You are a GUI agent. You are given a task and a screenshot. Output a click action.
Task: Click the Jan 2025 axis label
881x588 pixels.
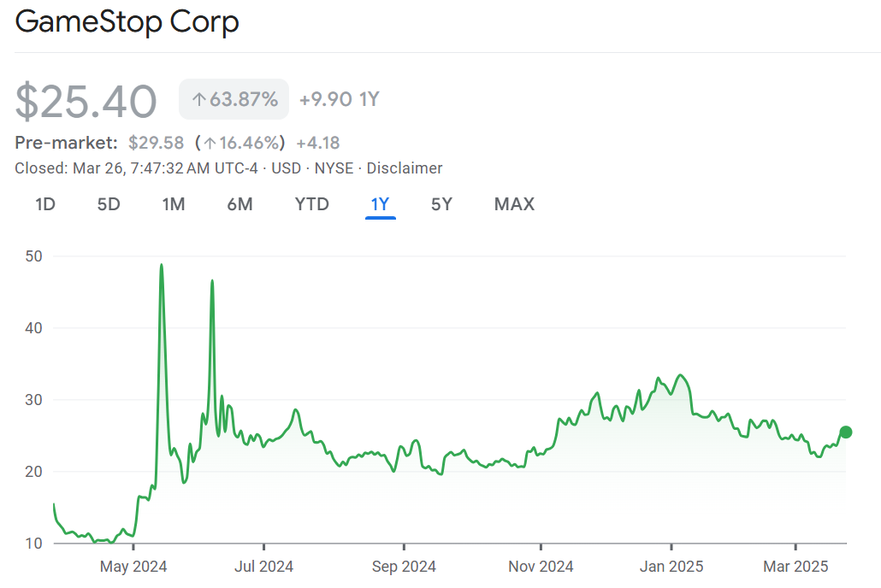[x=671, y=566]
